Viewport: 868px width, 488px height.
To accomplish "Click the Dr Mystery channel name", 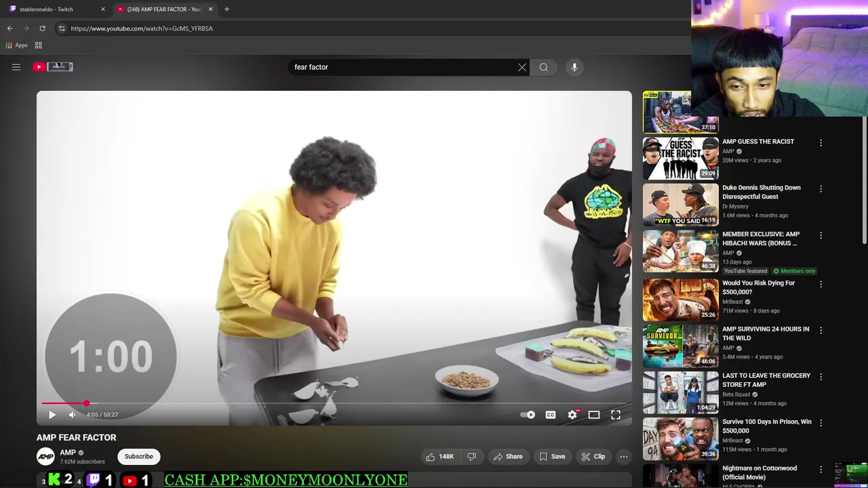I will 735,206.
